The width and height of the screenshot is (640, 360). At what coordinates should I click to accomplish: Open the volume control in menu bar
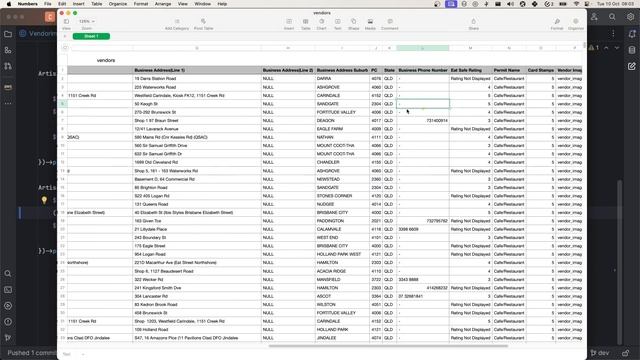[x=510, y=4]
